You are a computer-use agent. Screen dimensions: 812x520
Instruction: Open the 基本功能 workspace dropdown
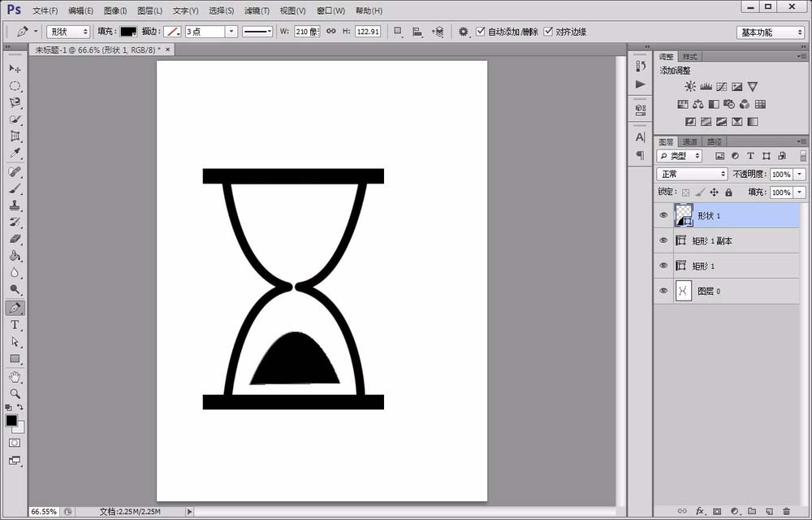(770, 32)
